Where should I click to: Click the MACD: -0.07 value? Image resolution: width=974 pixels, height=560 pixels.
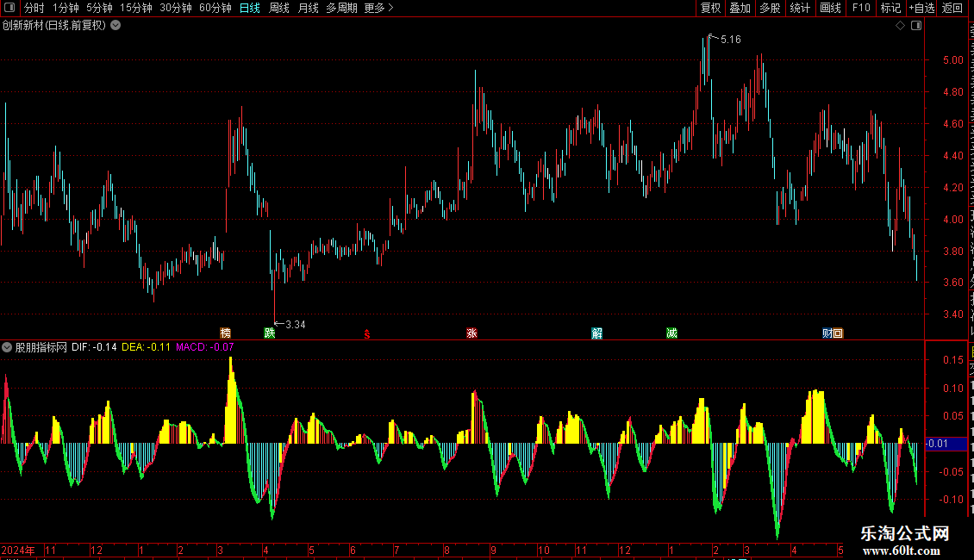[x=205, y=347]
